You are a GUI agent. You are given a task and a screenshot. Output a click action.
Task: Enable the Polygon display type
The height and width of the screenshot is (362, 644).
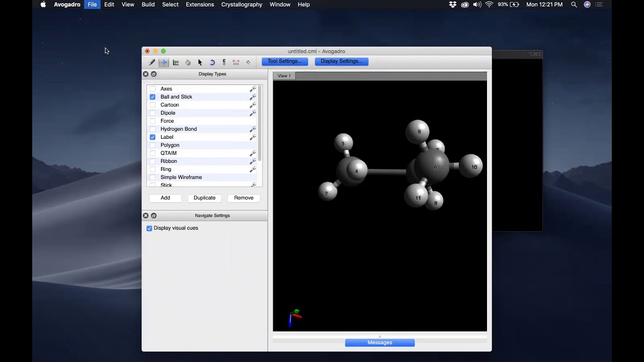coord(152,145)
